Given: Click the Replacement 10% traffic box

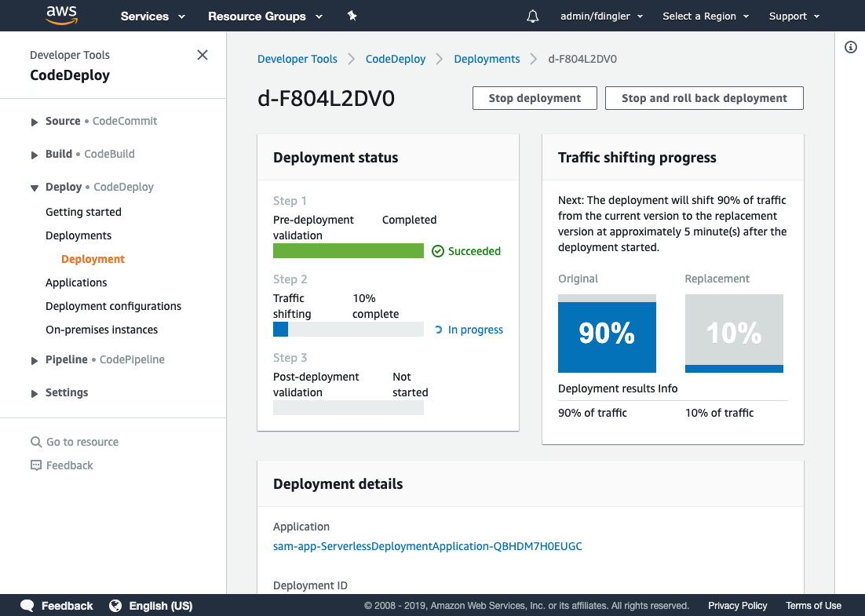Looking at the screenshot, I should point(734,333).
